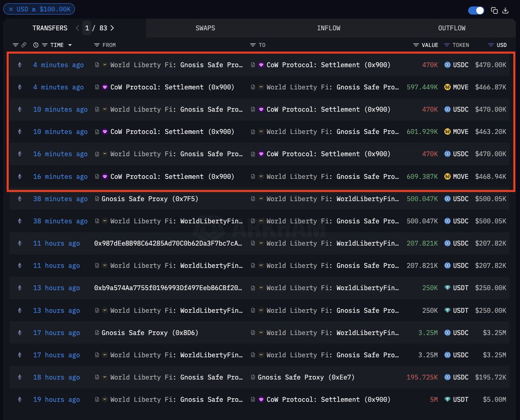520x420 pixels.
Task: Click the $195.72K USD amount
Action: click(491, 377)
